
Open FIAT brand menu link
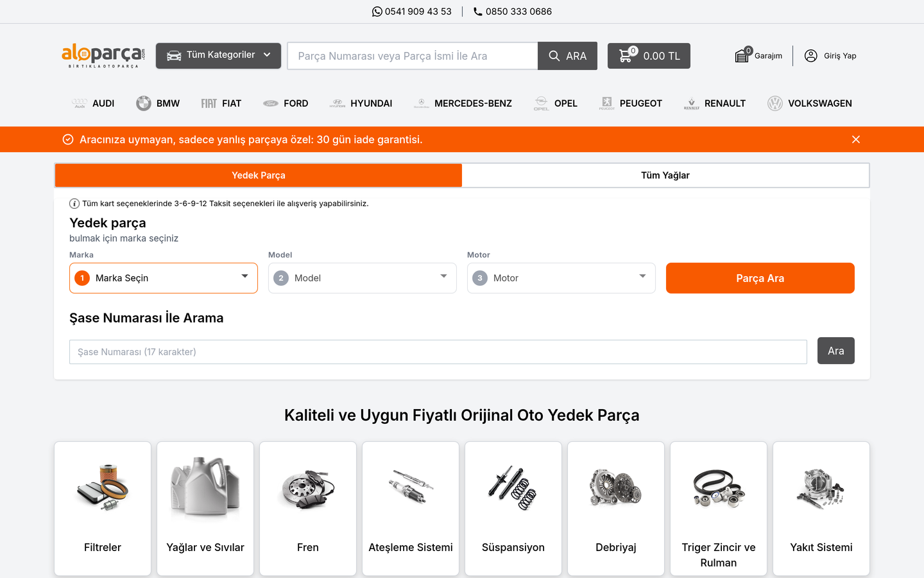(x=232, y=103)
